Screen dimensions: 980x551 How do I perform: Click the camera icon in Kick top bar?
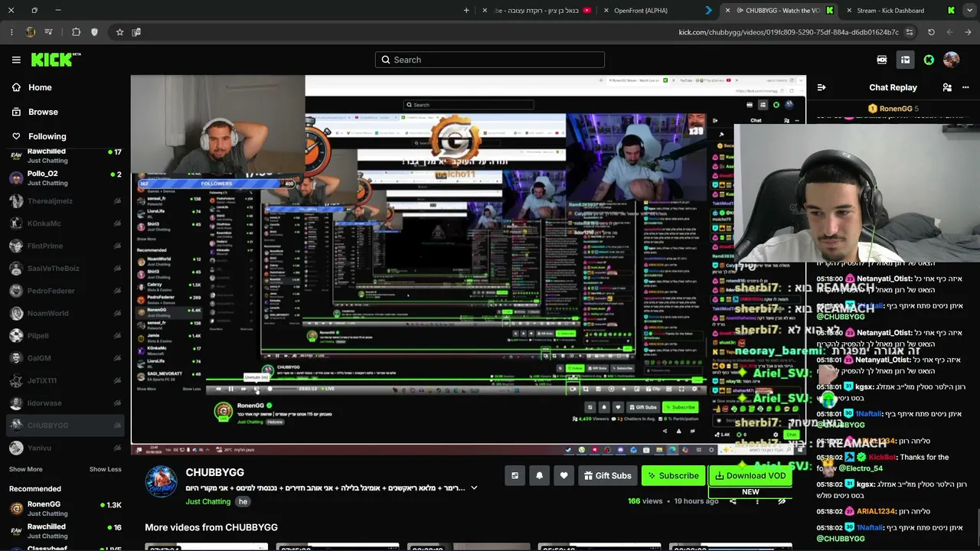point(882,60)
